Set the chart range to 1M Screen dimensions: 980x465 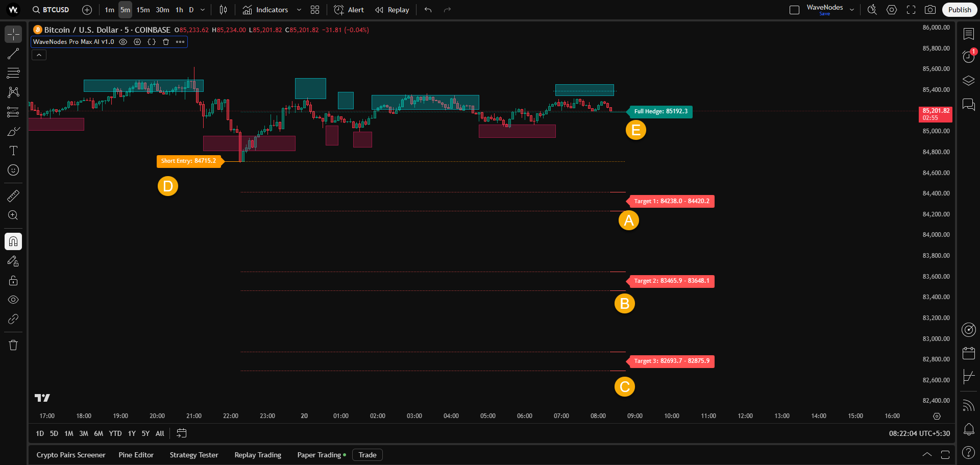click(x=68, y=433)
